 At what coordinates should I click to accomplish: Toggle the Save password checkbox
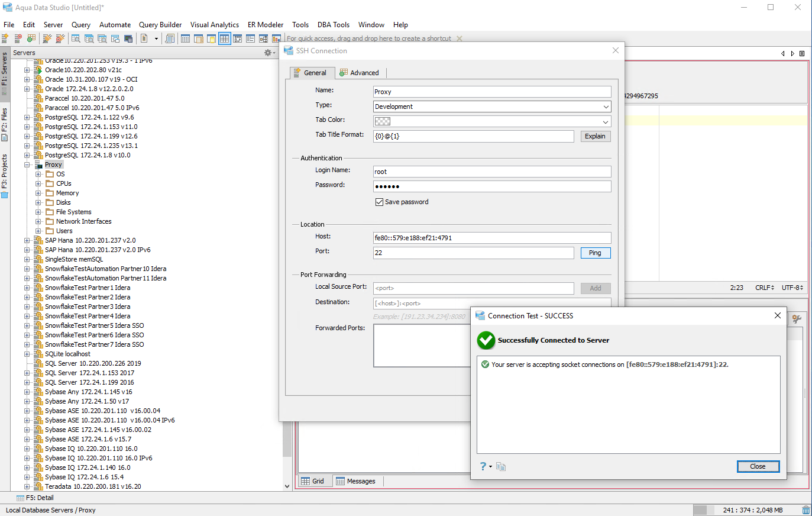[379, 202]
